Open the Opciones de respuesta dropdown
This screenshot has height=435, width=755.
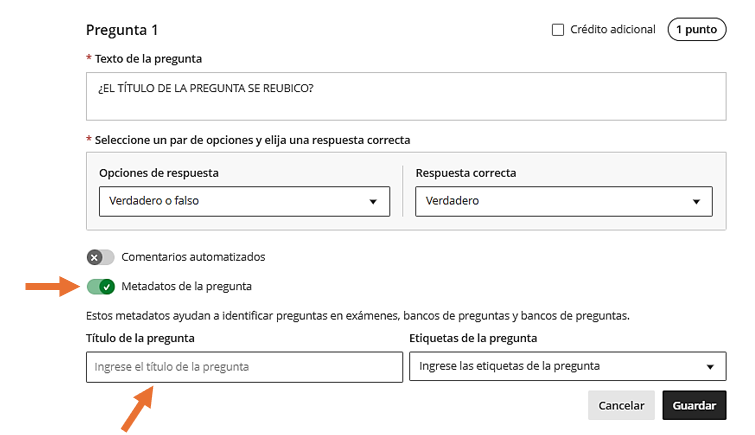(244, 201)
